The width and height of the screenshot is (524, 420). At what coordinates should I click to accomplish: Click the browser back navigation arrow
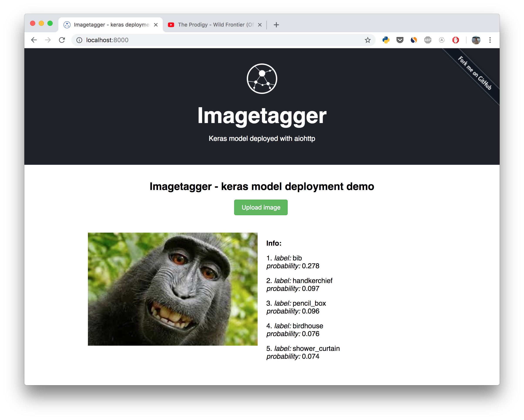point(34,40)
